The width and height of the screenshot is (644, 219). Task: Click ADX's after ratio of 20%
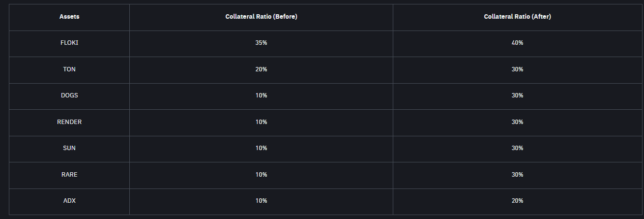(517, 201)
